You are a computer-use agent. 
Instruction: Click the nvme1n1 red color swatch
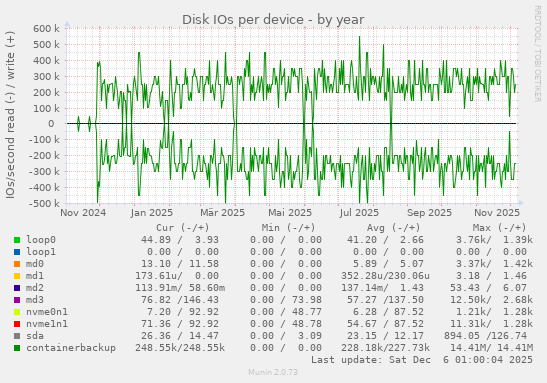click(17, 324)
